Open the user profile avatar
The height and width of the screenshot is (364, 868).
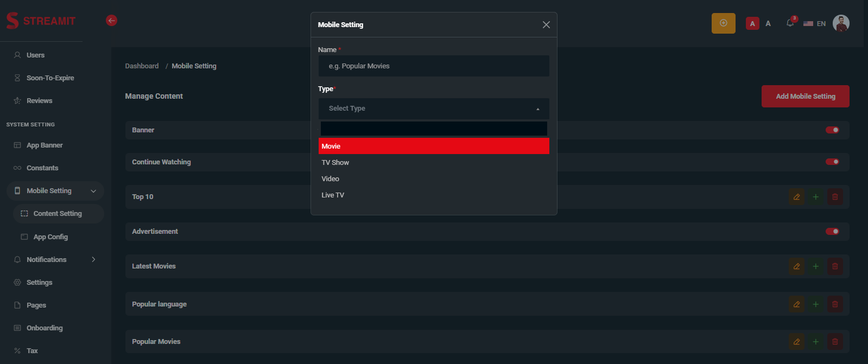[840, 23]
